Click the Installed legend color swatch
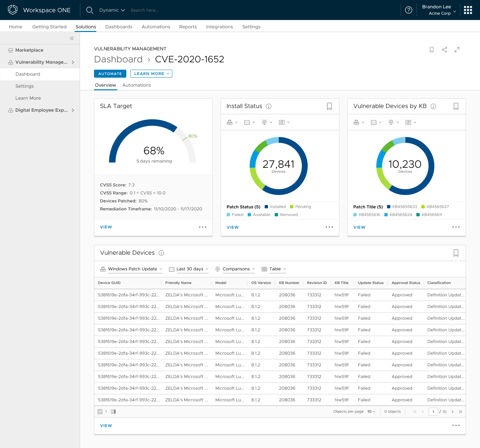The width and height of the screenshot is (480, 448). pyautogui.click(x=266, y=207)
